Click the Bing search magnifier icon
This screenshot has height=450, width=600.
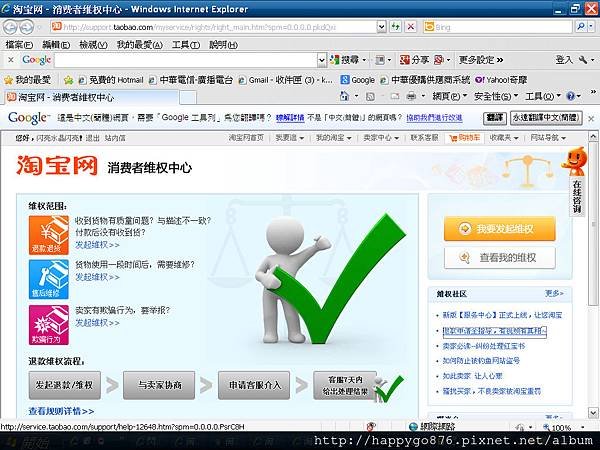(x=580, y=27)
